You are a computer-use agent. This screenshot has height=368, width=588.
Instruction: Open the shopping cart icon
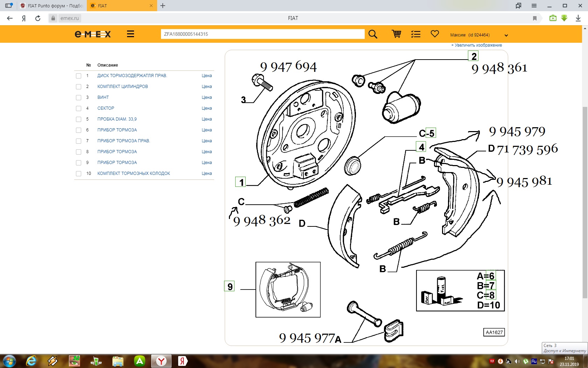(x=396, y=34)
